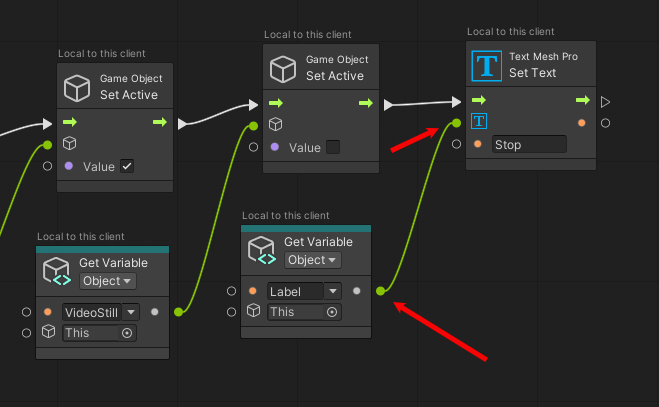Click green input port on left Set Active
Image resolution: width=659 pixels, height=407 pixels.
[47, 145]
